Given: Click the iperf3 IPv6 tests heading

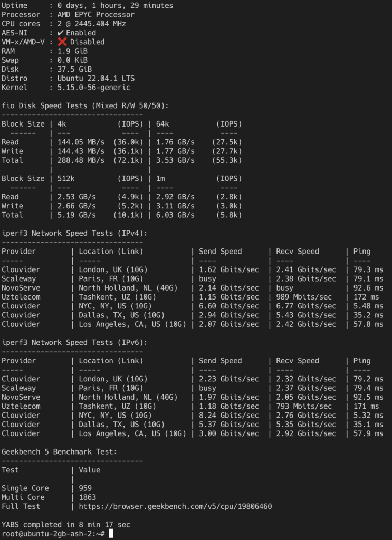Looking at the screenshot, I should (x=74, y=342).
